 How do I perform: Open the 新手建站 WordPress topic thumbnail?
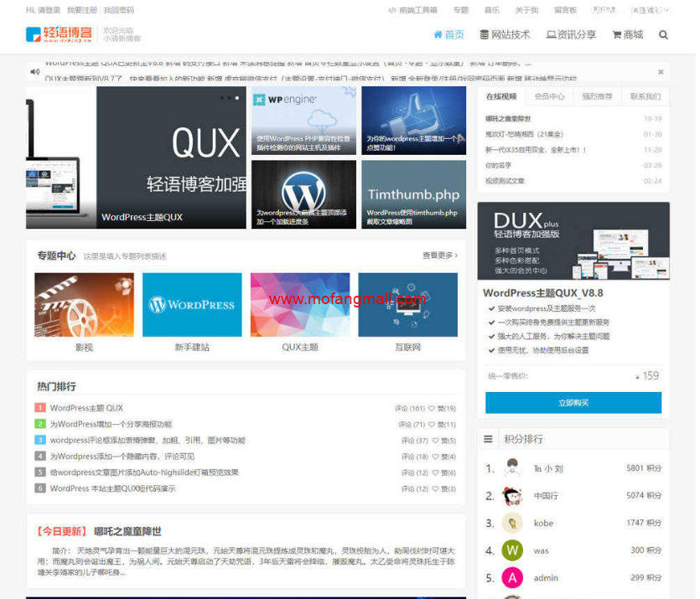[192, 305]
